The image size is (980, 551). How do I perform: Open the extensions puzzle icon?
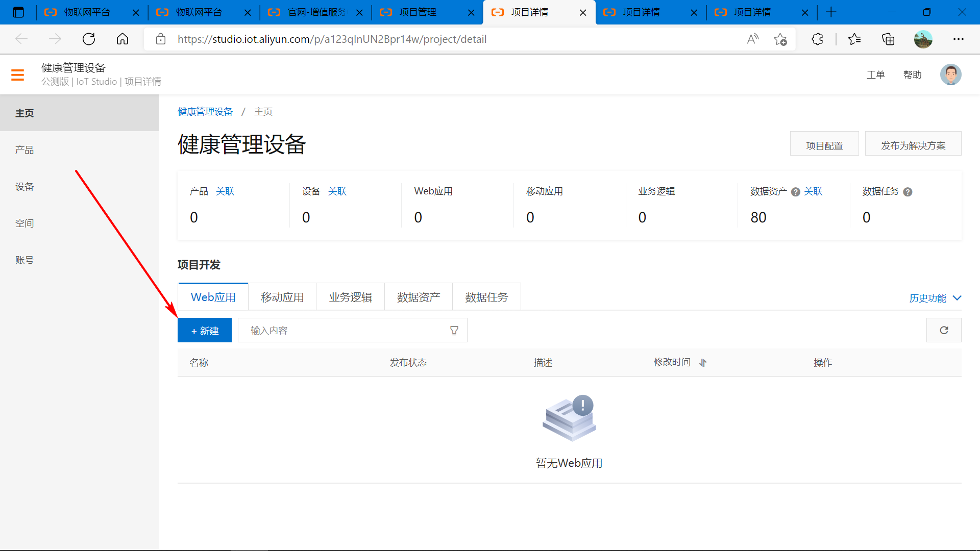[x=817, y=39]
